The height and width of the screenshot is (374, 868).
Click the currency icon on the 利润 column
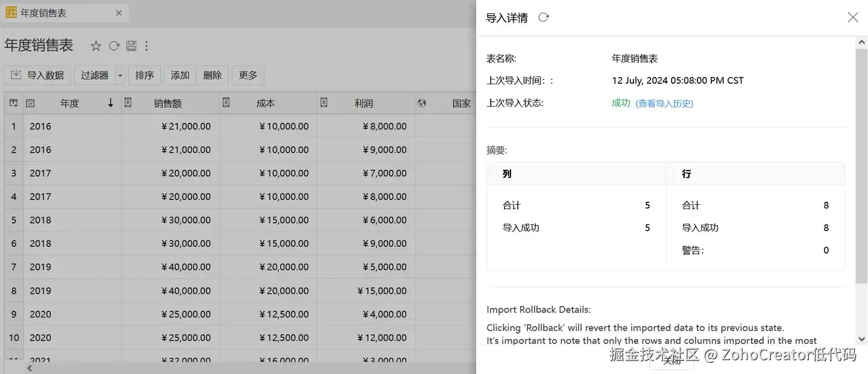pyautogui.click(x=324, y=103)
